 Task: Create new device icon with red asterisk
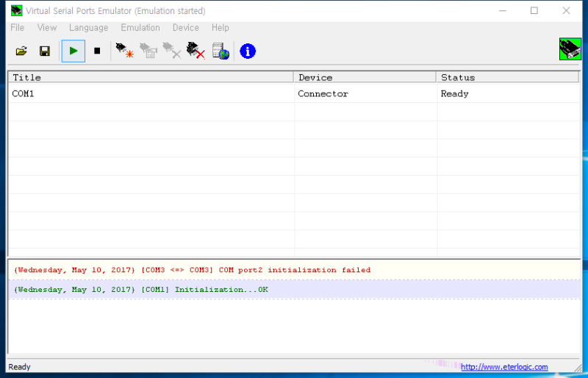[124, 51]
